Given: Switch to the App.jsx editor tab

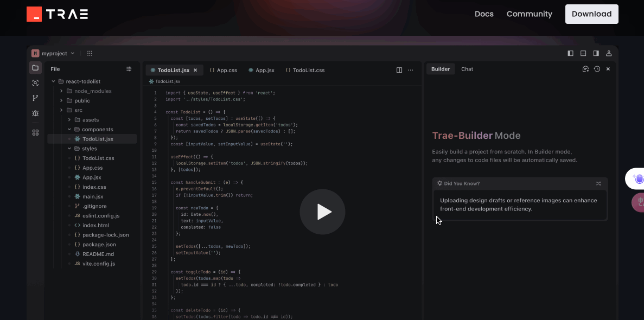Looking at the screenshot, I should tap(261, 71).
